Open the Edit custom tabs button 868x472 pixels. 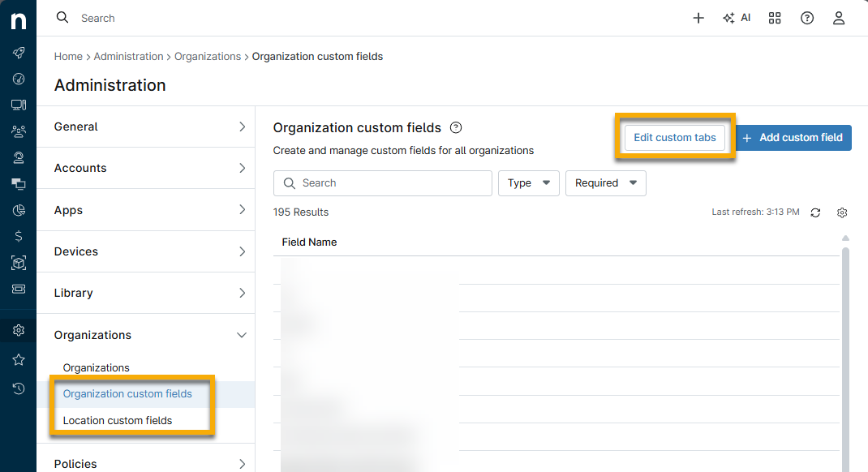click(674, 137)
